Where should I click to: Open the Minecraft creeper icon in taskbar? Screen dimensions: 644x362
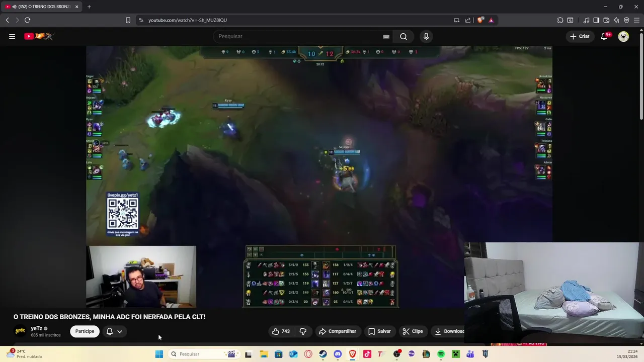(456, 354)
